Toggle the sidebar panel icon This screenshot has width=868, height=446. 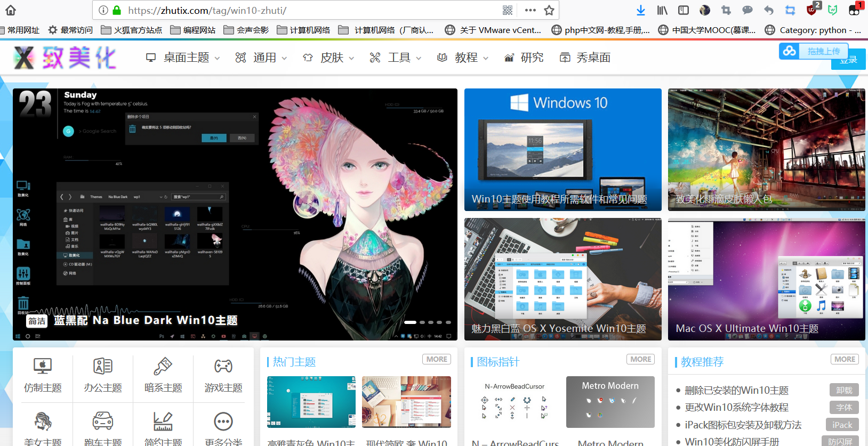[x=684, y=10]
